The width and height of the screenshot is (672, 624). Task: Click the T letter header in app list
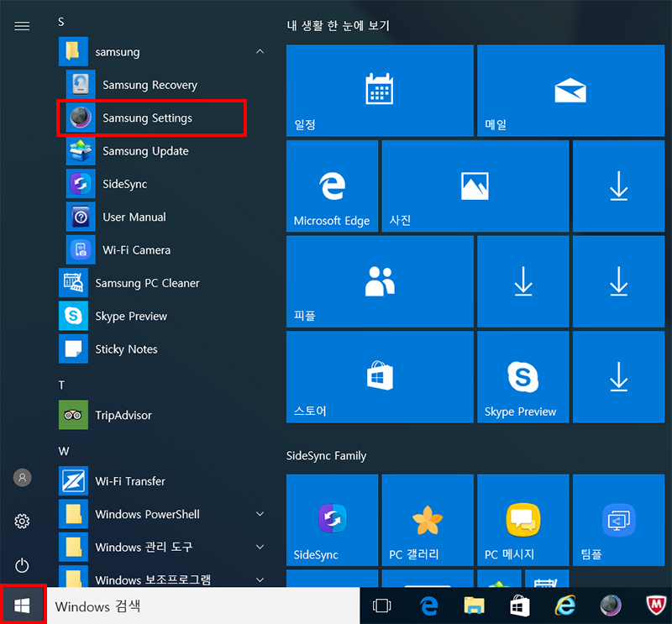(61, 385)
